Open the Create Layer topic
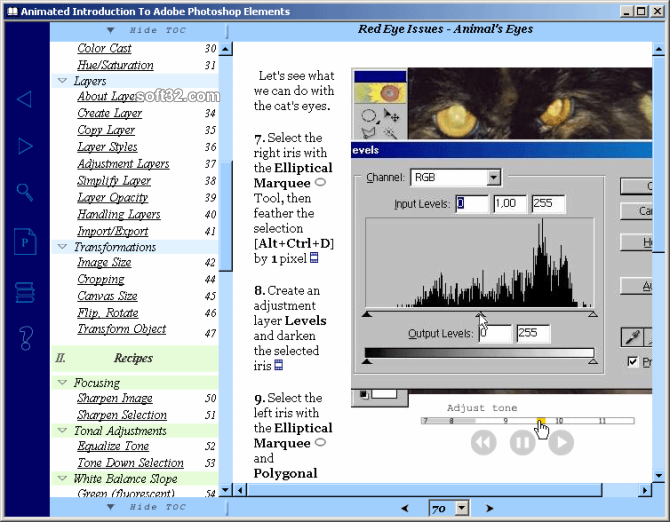Image resolution: width=670 pixels, height=522 pixels. pyautogui.click(x=110, y=113)
